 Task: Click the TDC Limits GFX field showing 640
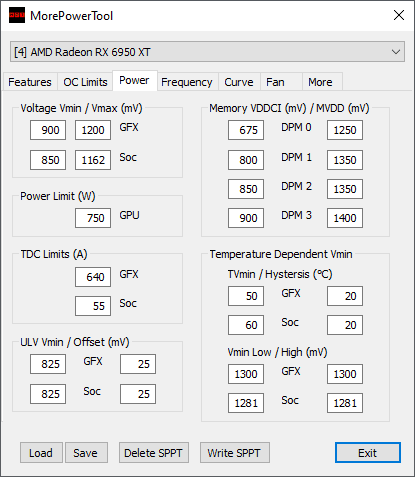point(93,277)
